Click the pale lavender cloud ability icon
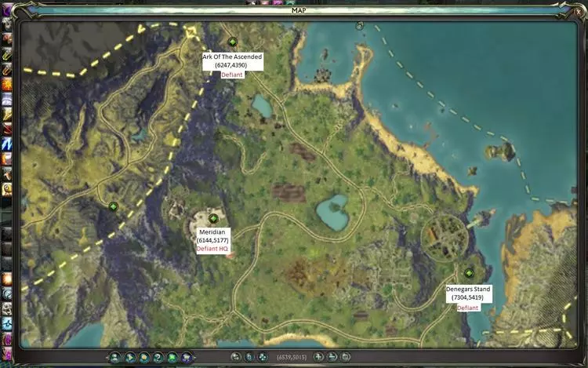Viewport: 588px width, 368px height. (7, 100)
